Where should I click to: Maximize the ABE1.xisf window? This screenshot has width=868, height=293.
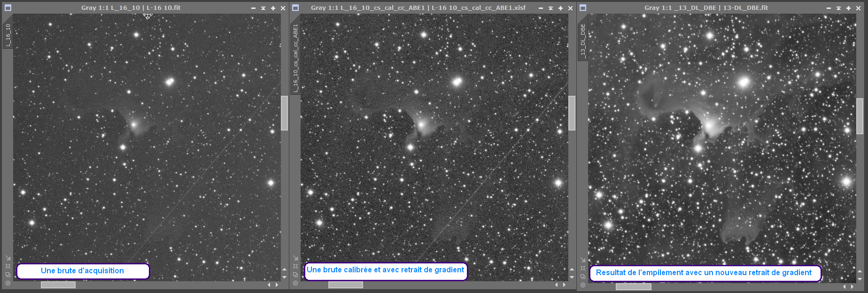(560, 8)
